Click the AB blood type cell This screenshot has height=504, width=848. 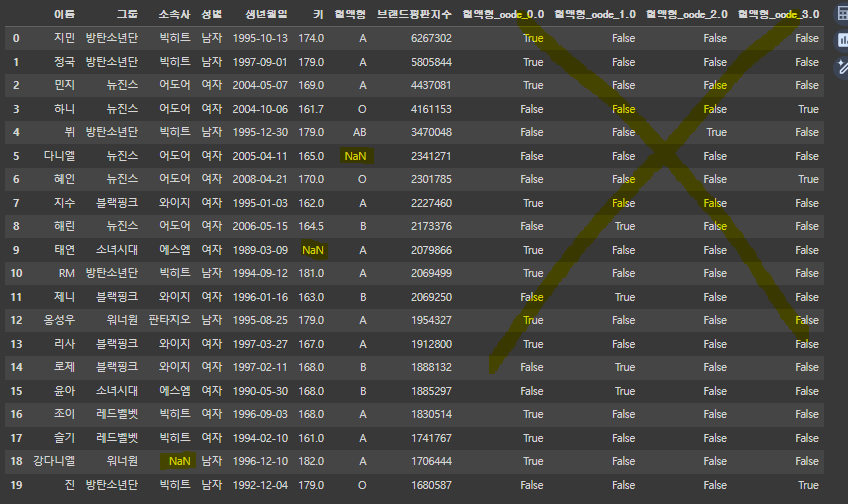[360, 132]
